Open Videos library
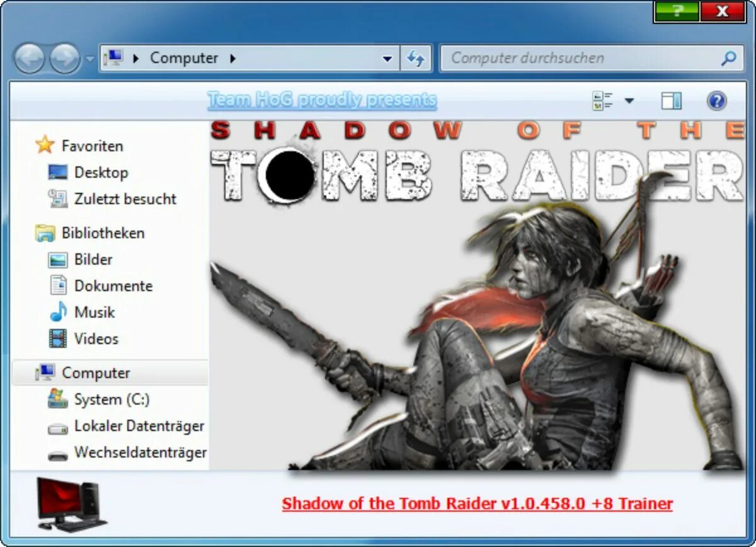Image resolution: width=756 pixels, height=547 pixels. 96,339
